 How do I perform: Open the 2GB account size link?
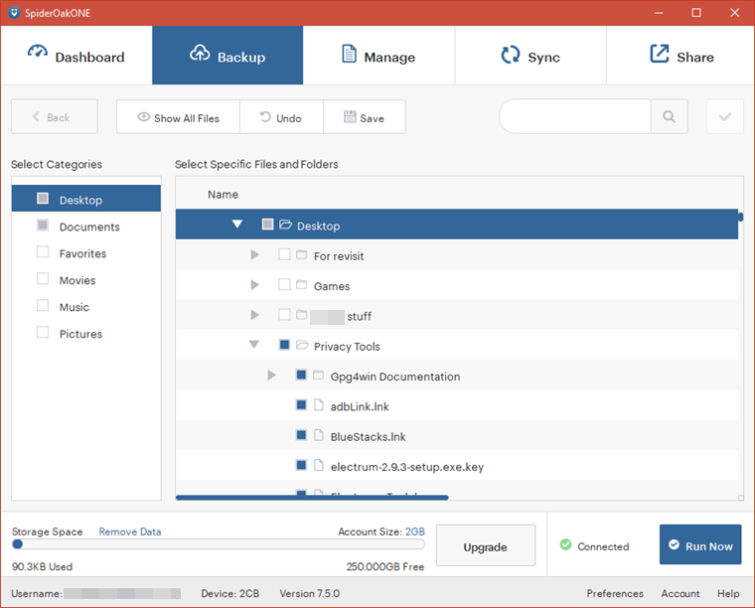(415, 531)
